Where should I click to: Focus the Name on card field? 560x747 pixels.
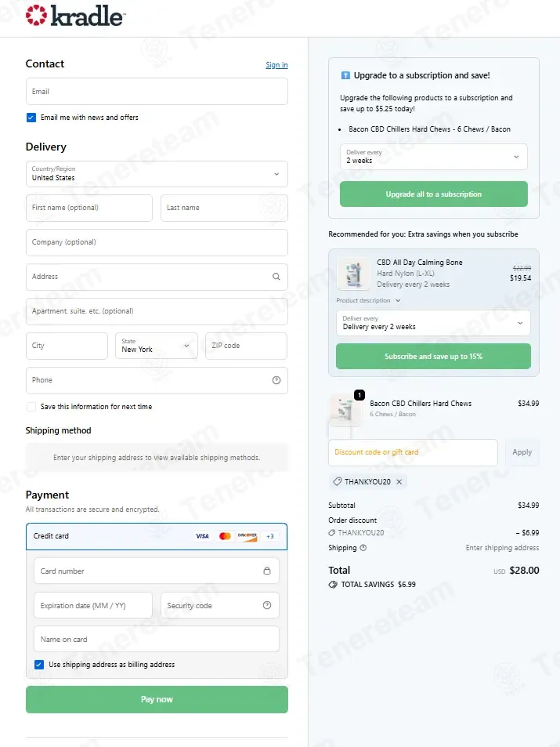click(156, 639)
